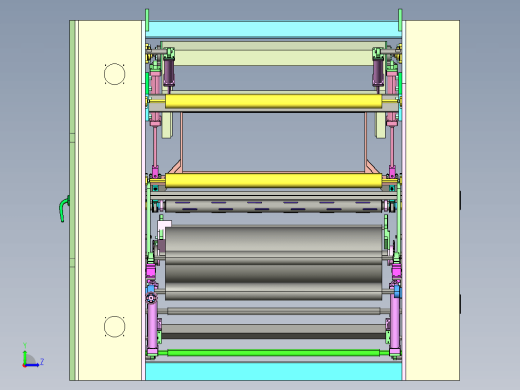Click the top cyan cross beam

(274, 30)
